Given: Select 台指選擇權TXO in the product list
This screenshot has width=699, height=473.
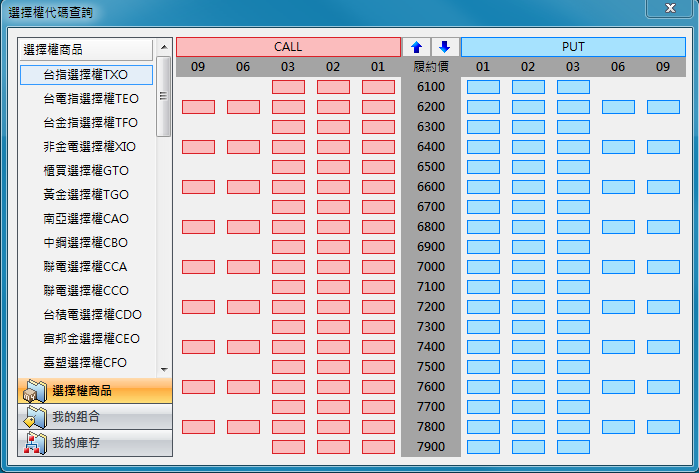Looking at the screenshot, I should (86, 75).
